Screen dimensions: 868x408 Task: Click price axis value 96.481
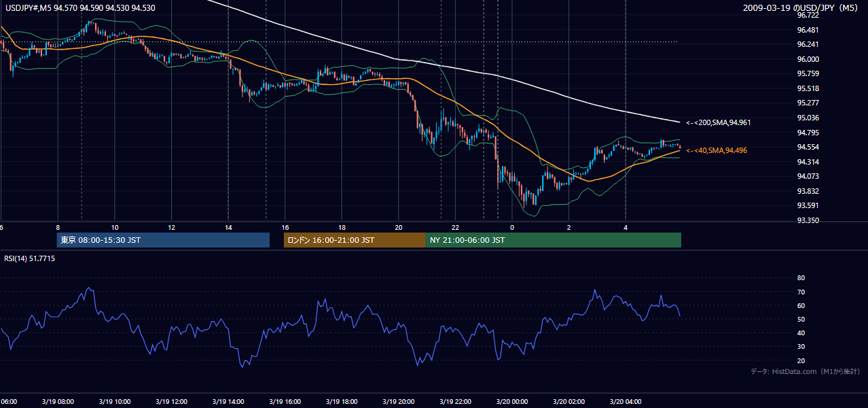pos(807,30)
